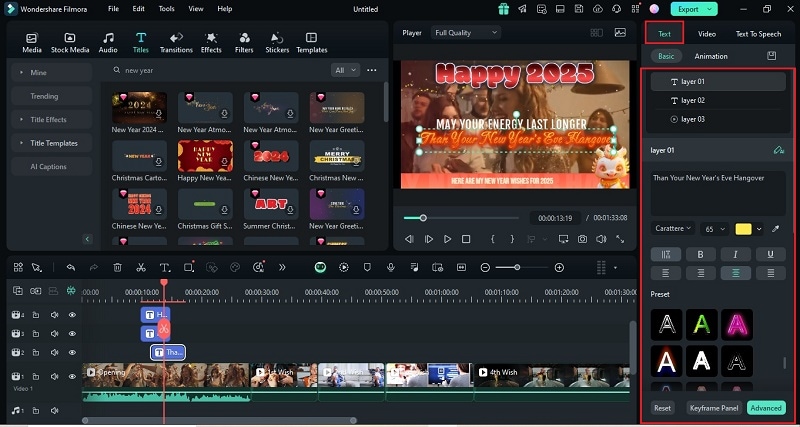Image resolution: width=800 pixels, height=427 pixels.
Task: Expand the Mine category
Action: click(x=51, y=72)
